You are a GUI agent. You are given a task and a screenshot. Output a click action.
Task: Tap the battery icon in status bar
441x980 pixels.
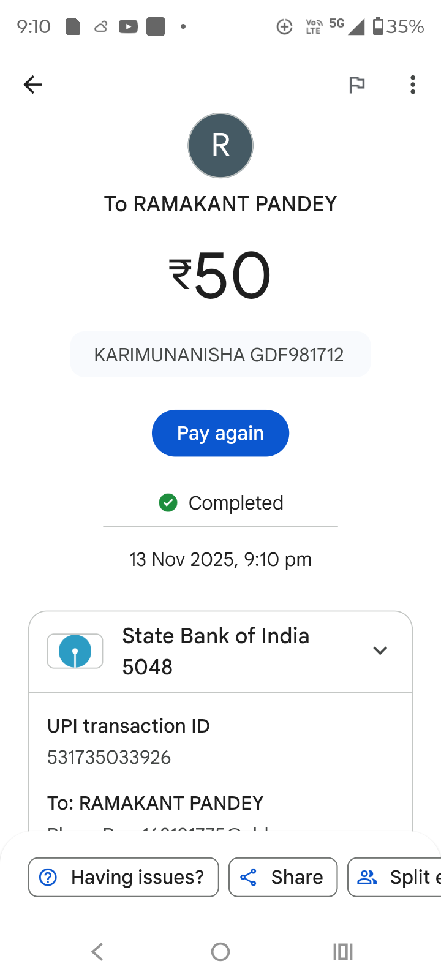pyautogui.click(x=378, y=26)
